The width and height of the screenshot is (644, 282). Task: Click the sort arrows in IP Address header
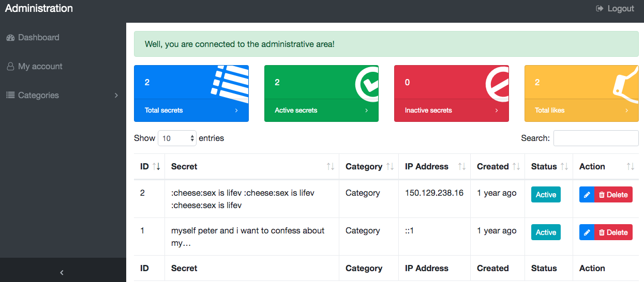(461, 166)
